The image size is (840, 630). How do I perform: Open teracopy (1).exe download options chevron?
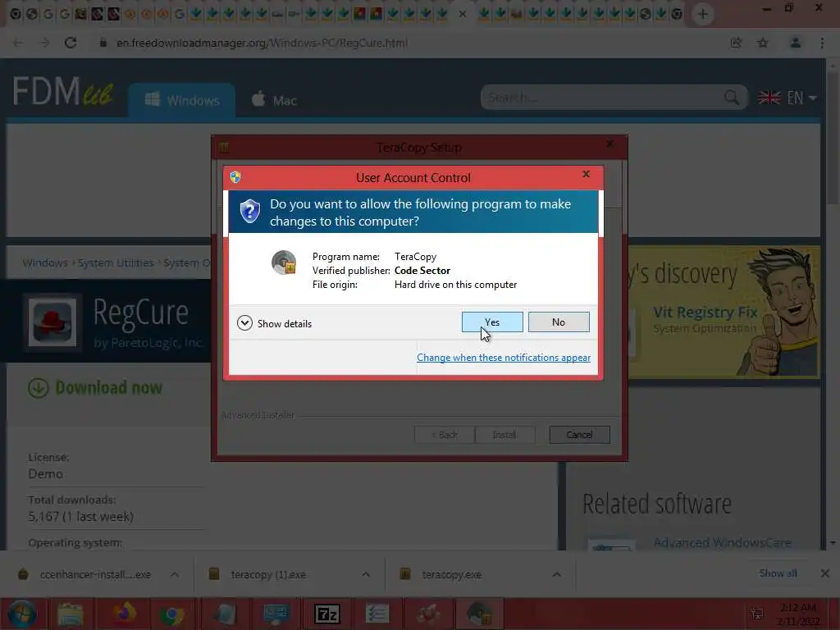[x=366, y=574]
